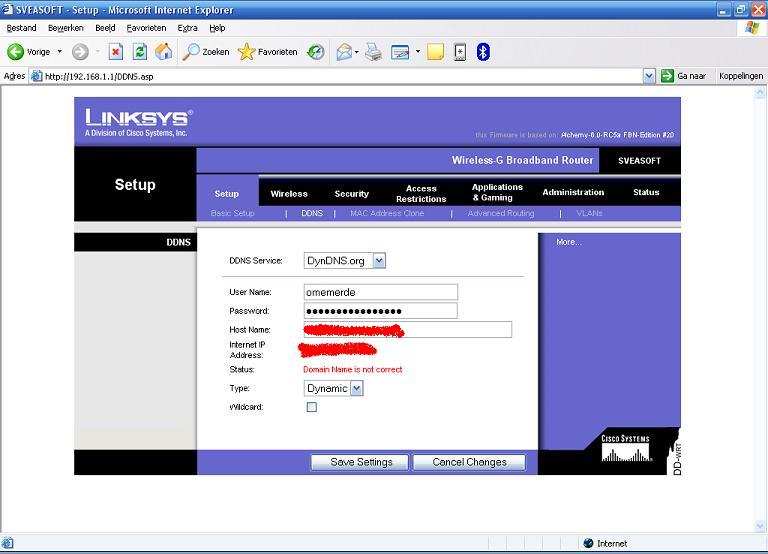The image size is (768, 554).
Task: Click the User Name input field
Action: pyautogui.click(x=381, y=292)
